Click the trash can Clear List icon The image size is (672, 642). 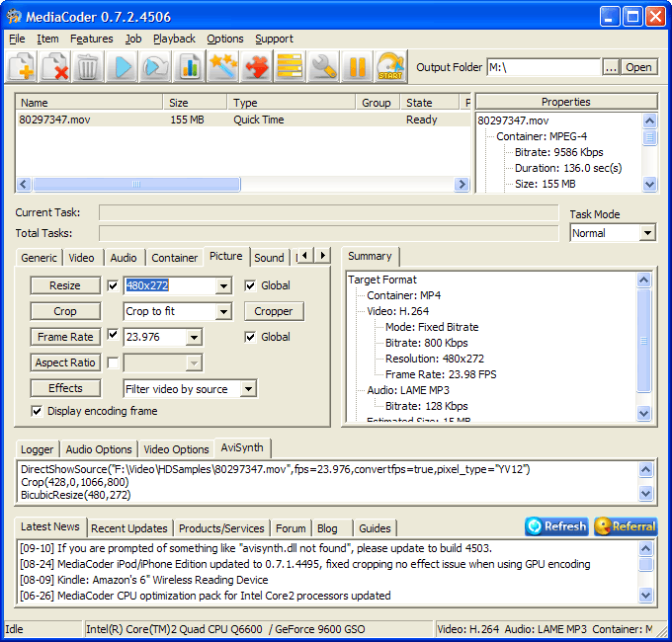(88, 66)
